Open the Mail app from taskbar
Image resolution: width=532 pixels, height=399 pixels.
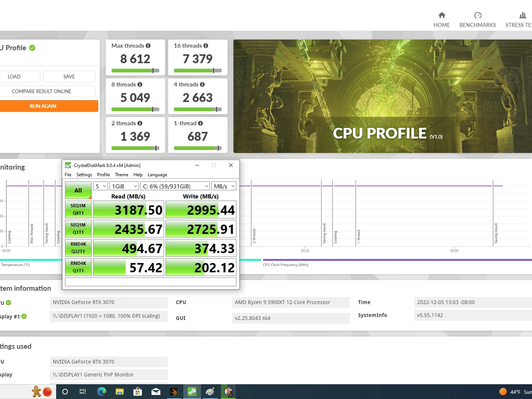(x=156, y=392)
